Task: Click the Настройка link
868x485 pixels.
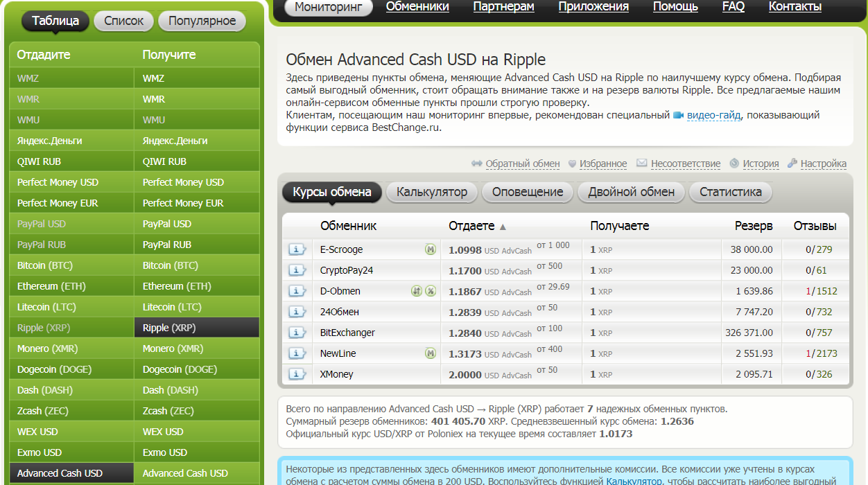Action: coord(824,164)
